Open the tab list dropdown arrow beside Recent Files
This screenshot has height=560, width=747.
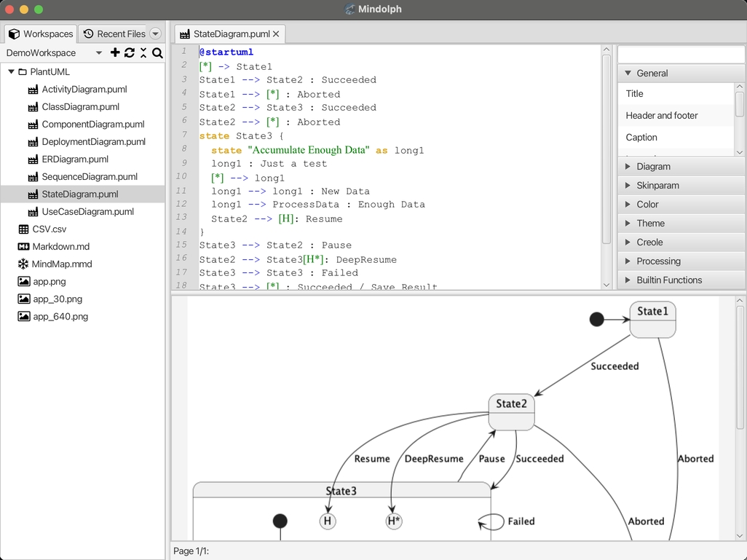click(155, 33)
